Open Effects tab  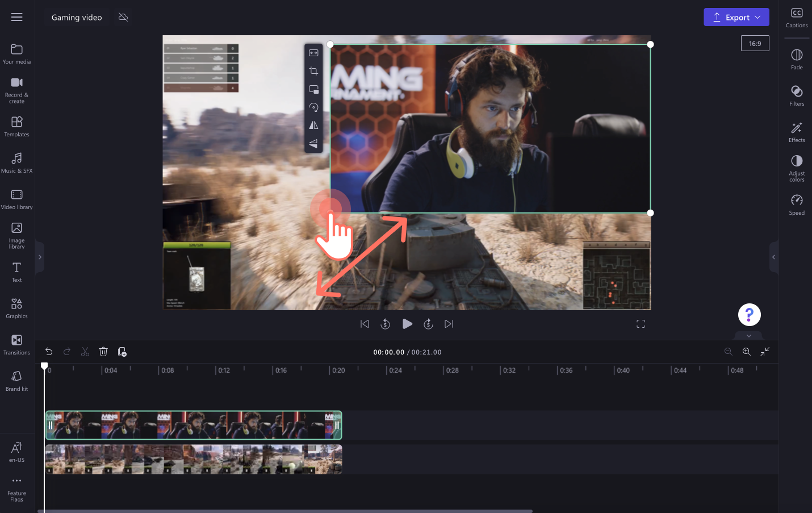coord(797,132)
